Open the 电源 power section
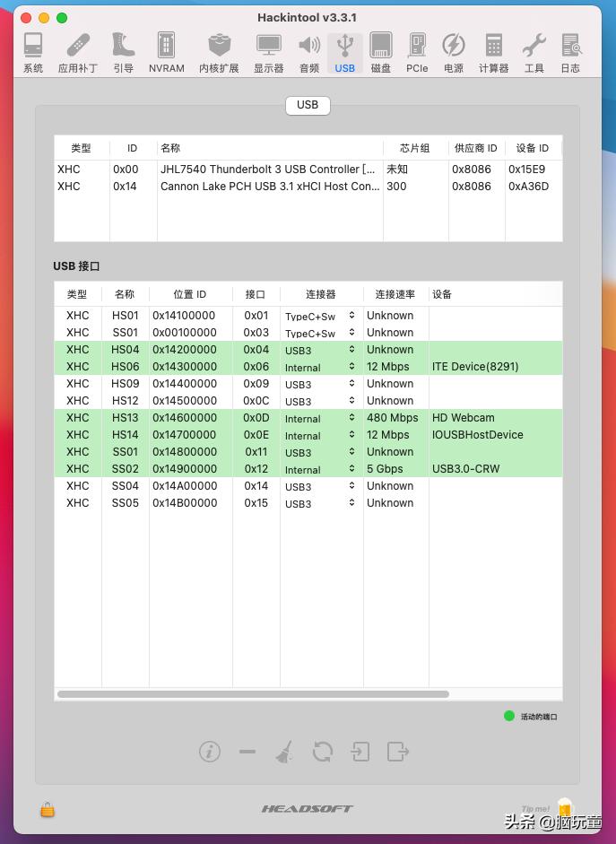This screenshot has height=844, width=616. (454, 52)
